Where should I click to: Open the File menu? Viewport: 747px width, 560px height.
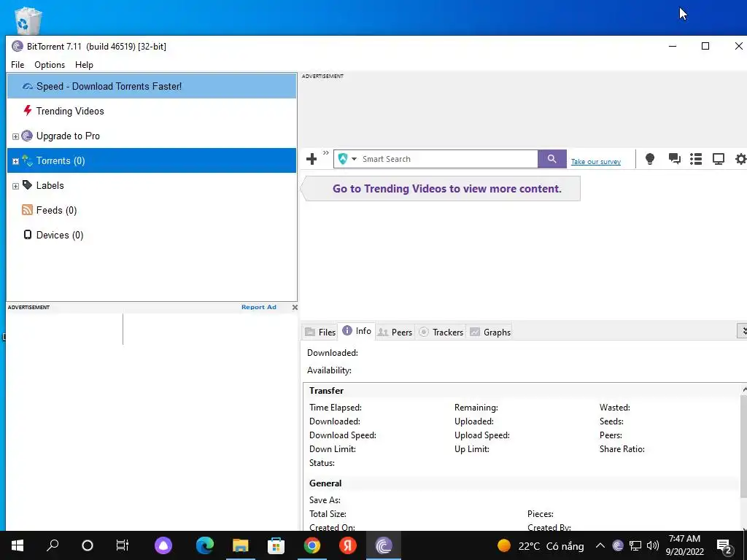[x=18, y=65]
